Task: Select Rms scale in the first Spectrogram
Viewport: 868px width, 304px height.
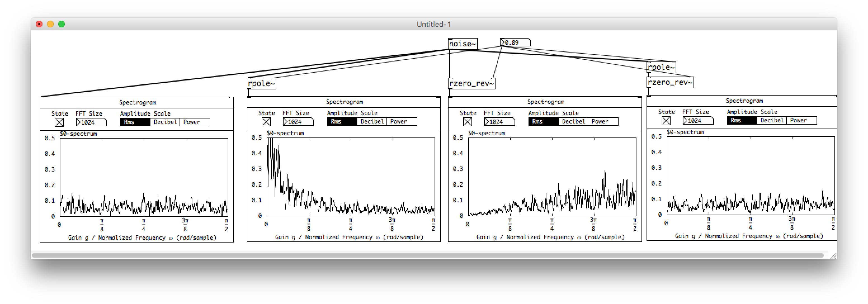Action: coord(135,122)
